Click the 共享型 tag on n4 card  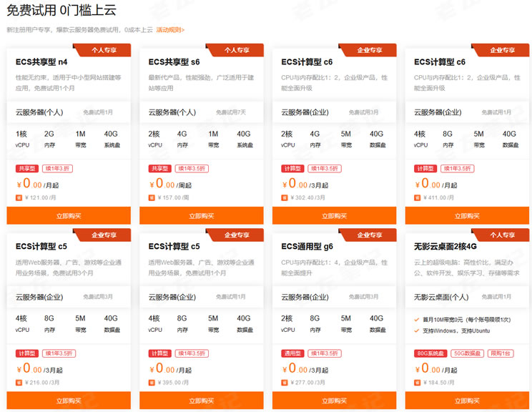27,169
